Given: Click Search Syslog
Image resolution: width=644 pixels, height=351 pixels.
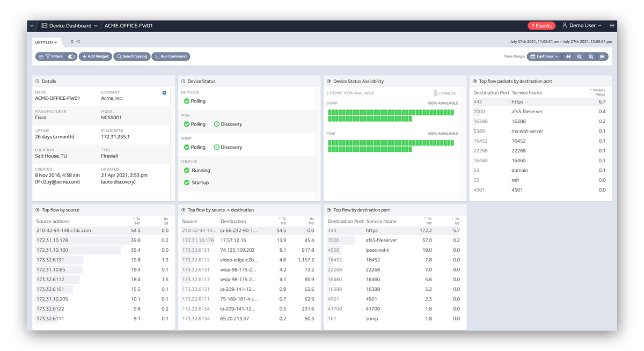Looking at the screenshot, I should click(132, 56).
